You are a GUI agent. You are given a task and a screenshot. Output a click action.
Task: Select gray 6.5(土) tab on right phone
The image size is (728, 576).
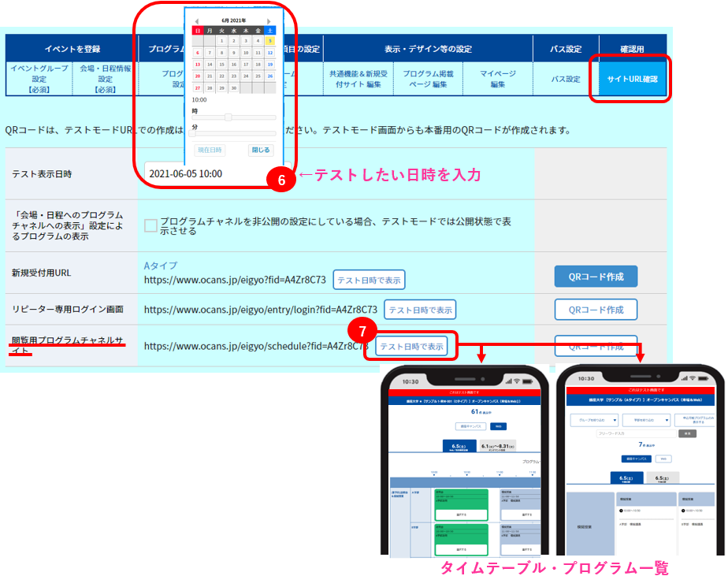click(x=663, y=478)
